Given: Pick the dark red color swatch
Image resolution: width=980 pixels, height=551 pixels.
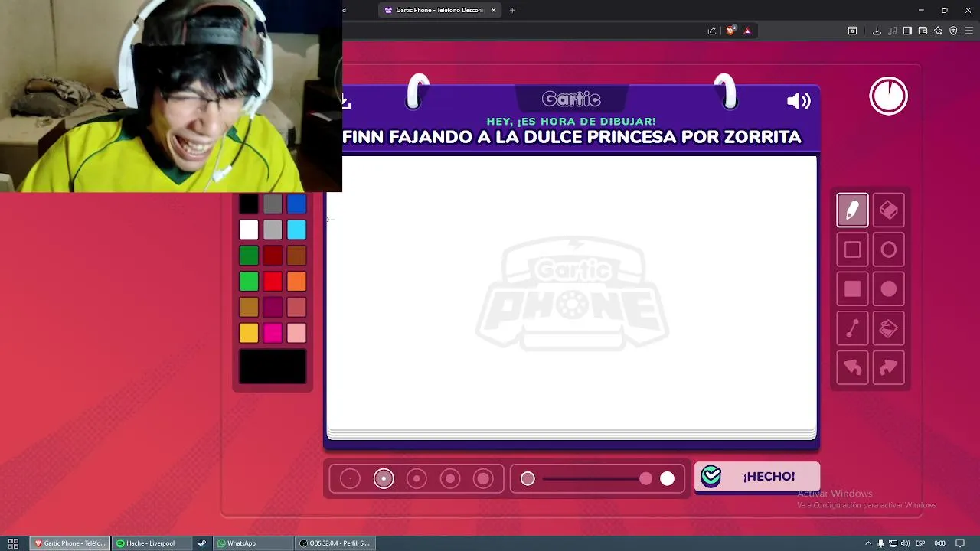Looking at the screenshot, I should pyautogui.click(x=273, y=256).
